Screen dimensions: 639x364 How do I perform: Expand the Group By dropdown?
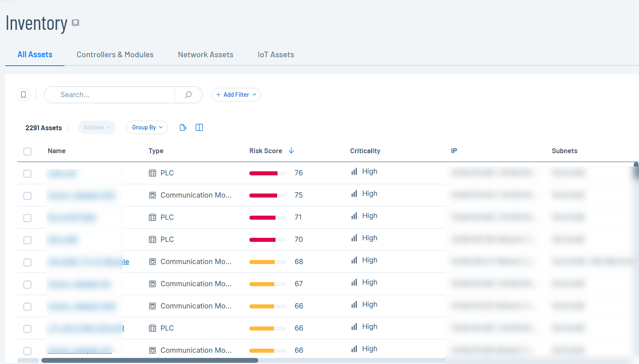(x=147, y=127)
